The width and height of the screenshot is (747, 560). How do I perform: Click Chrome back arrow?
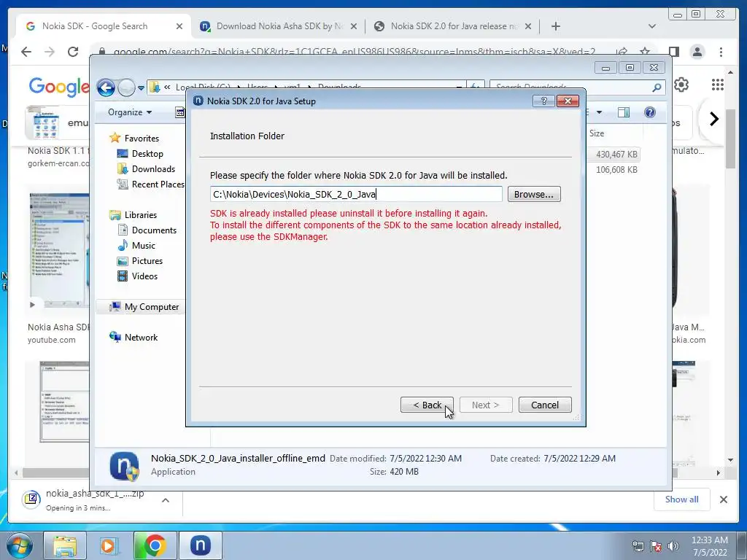tap(26, 52)
